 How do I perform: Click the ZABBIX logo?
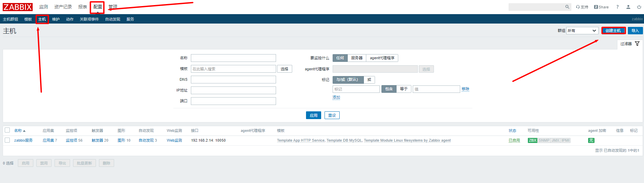click(x=18, y=7)
